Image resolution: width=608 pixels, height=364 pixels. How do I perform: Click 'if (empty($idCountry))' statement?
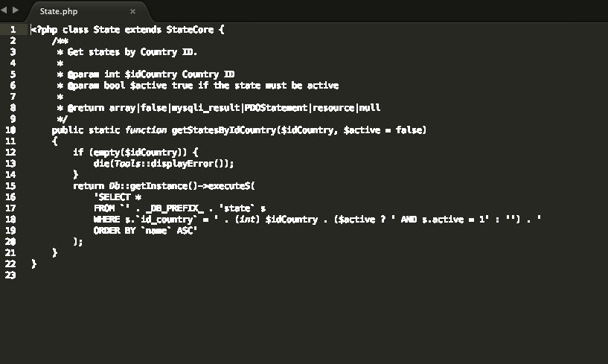click(x=135, y=152)
